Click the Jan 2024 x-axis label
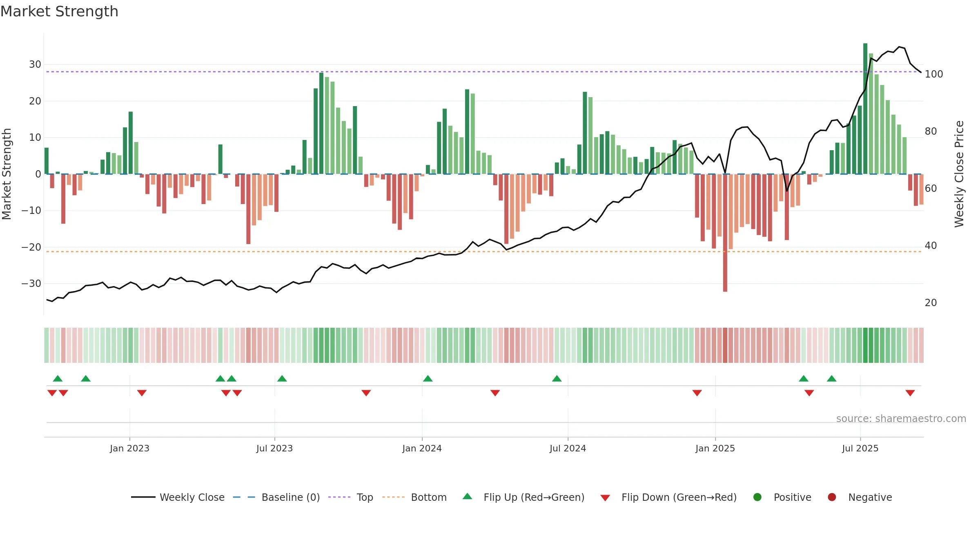 422,448
